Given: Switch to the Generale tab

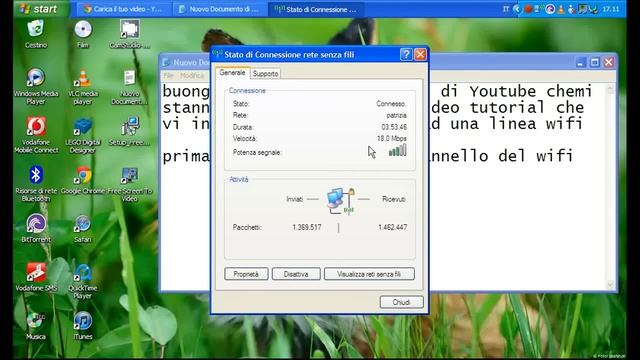Looking at the screenshot, I should coord(232,73).
